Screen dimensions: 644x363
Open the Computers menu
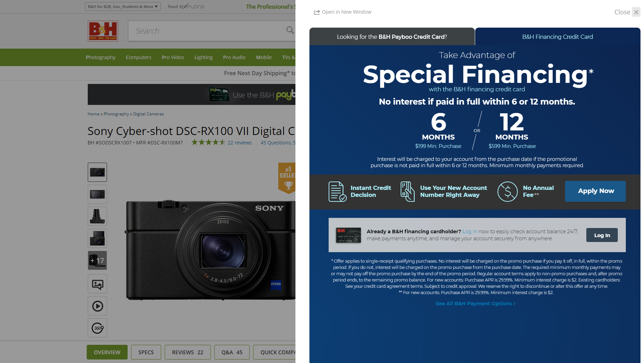click(138, 57)
